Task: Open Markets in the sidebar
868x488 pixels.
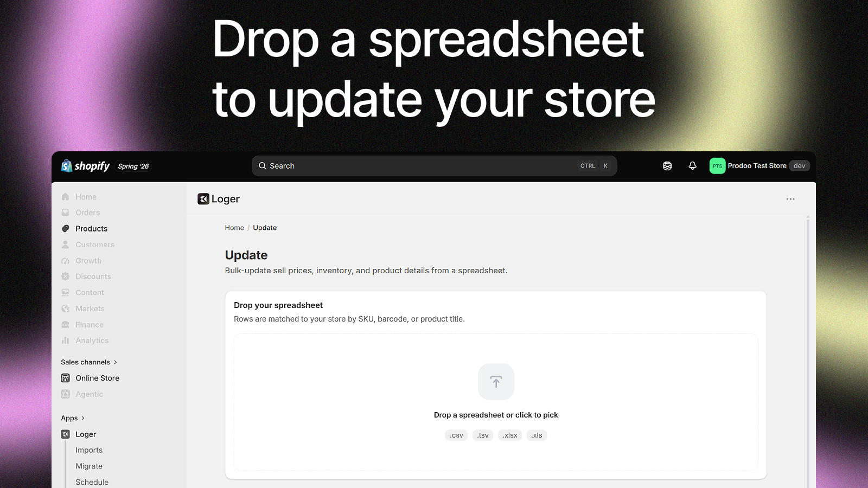Action: [x=90, y=309]
